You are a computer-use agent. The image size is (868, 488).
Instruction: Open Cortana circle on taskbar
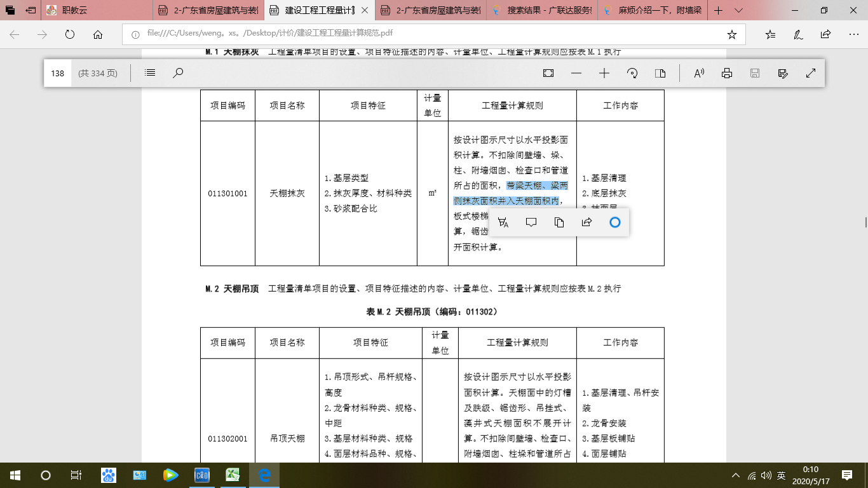(x=46, y=475)
